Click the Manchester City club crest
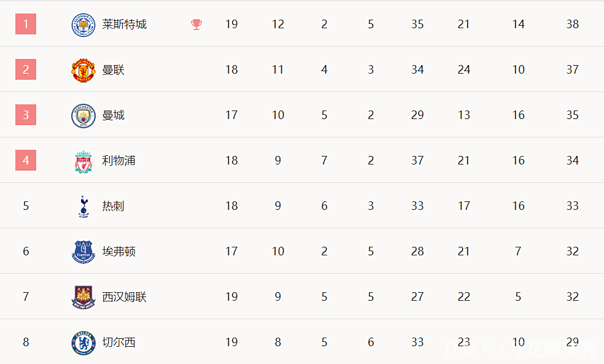This screenshot has width=604, height=364. pos(83,115)
